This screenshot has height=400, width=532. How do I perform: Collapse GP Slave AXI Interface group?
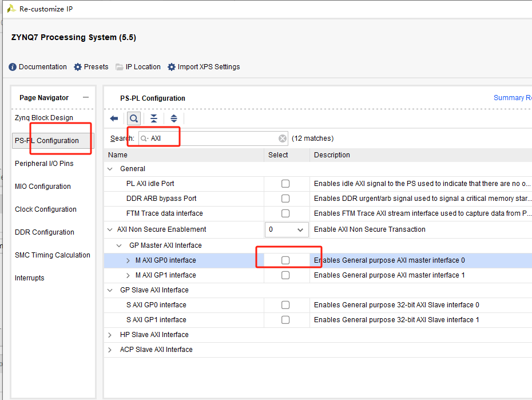pos(110,290)
